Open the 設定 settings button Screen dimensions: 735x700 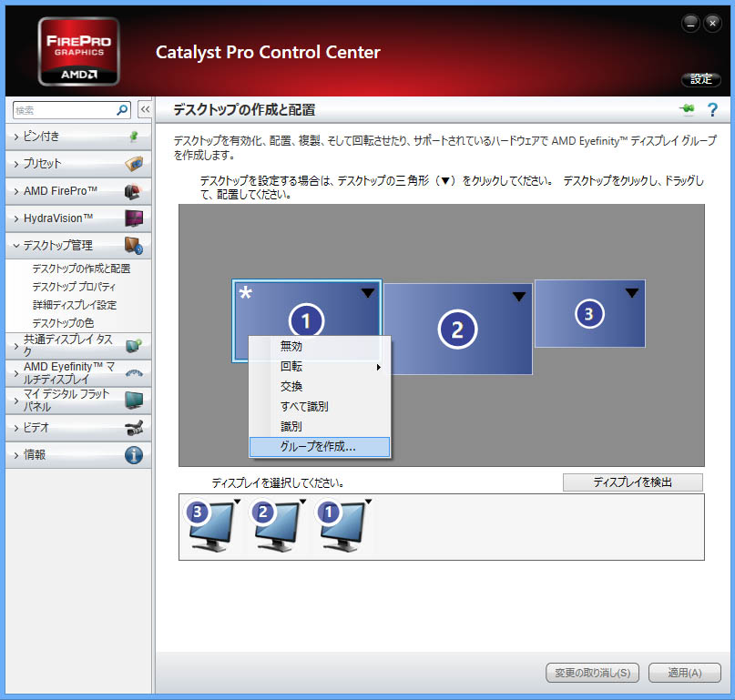[x=700, y=79]
